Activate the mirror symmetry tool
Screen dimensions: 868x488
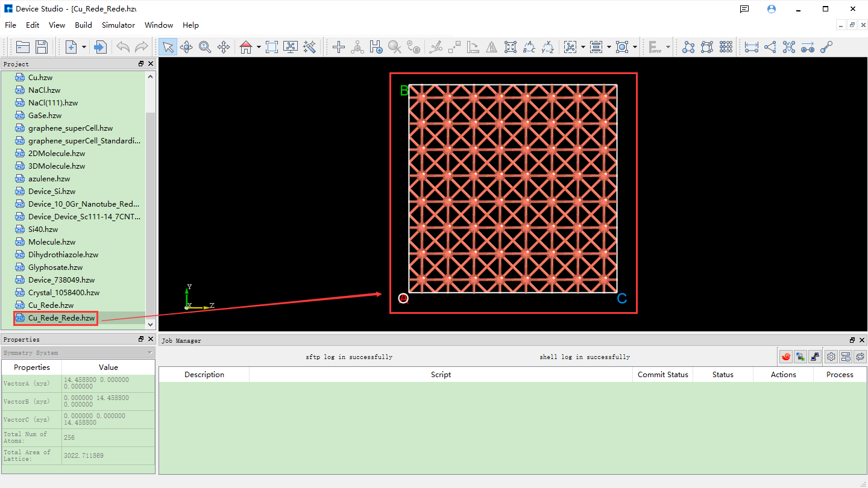tap(491, 46)
